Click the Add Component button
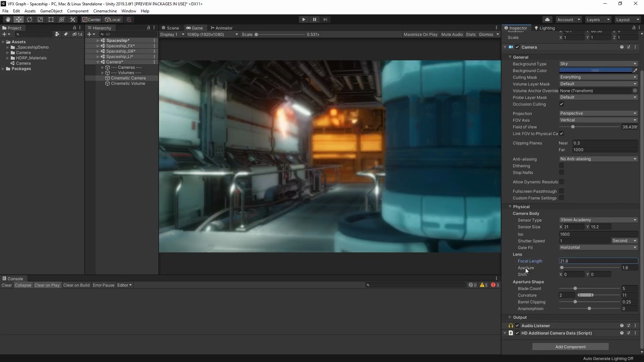This screenshot has width=644, height=362. click(x=570, y=347)
